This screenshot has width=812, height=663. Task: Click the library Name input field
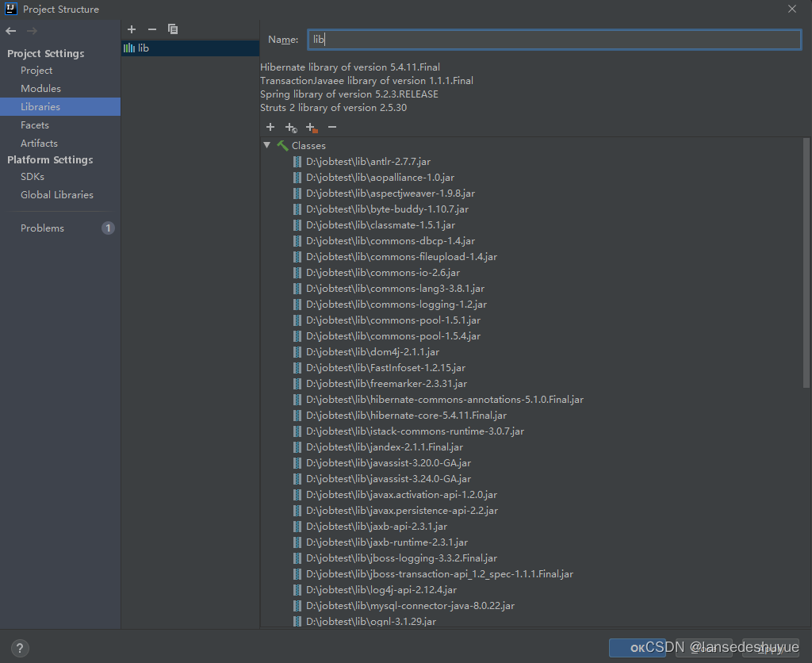(554, 40)
